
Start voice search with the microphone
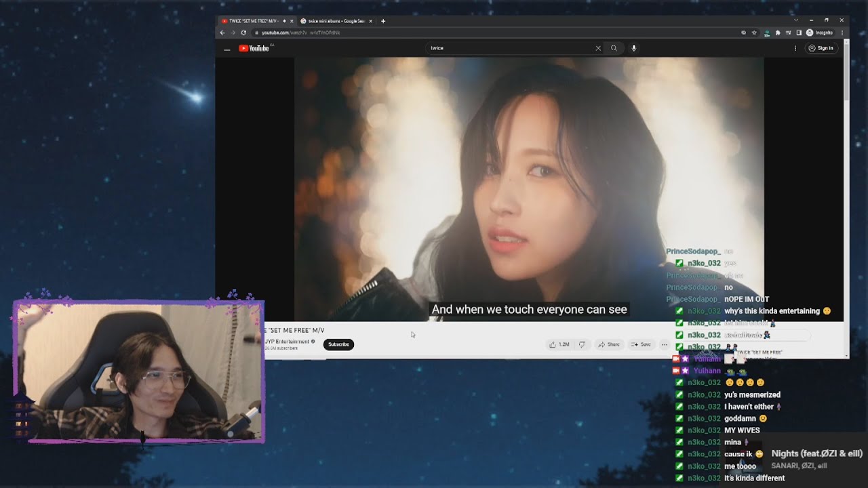pyautogui.click(x=634, y=48)
